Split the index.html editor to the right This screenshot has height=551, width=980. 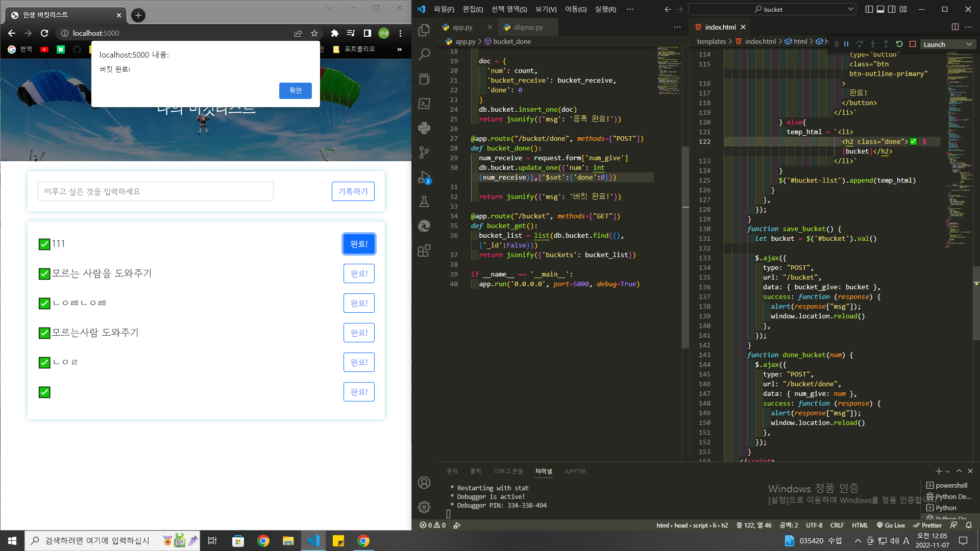tap(955, 27)
